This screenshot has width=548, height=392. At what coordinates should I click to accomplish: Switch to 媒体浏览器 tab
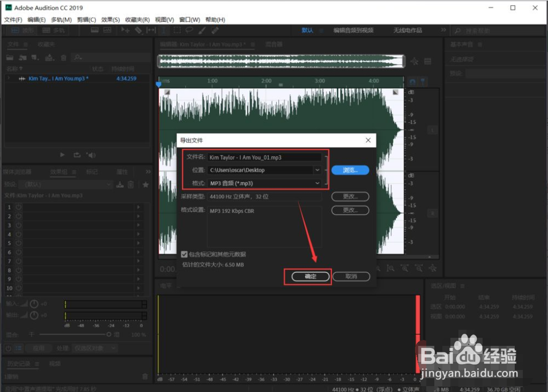pos(17,172)
